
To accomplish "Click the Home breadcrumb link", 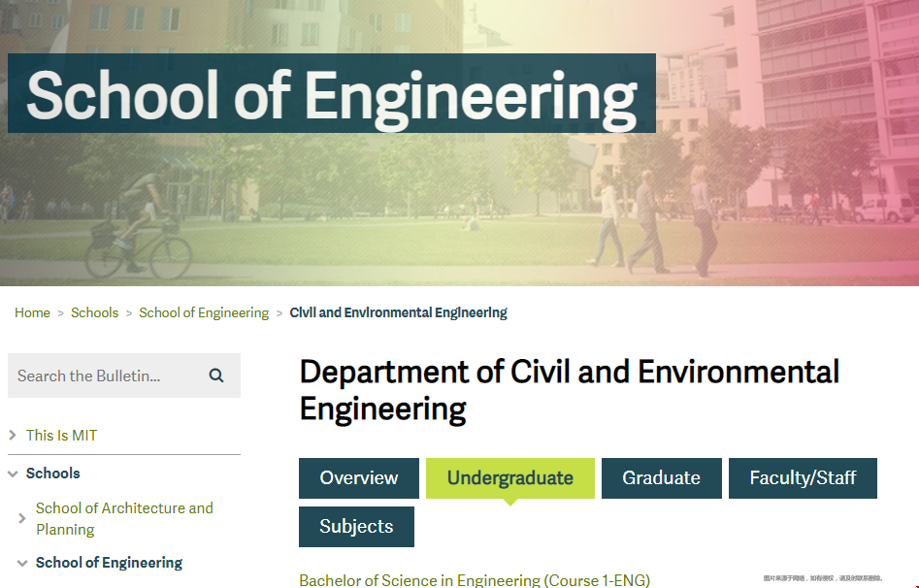I will click(x=32, y=312).
